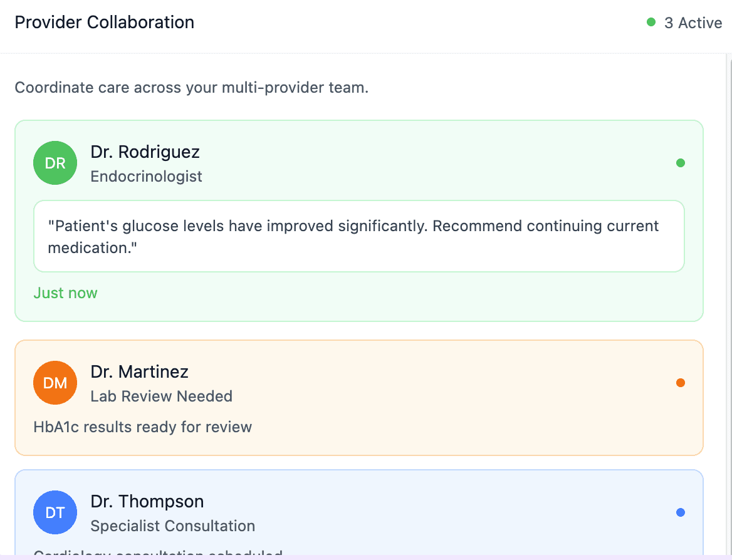
Task: Open the glucose levels message quote
Action: tap(359, 236)
